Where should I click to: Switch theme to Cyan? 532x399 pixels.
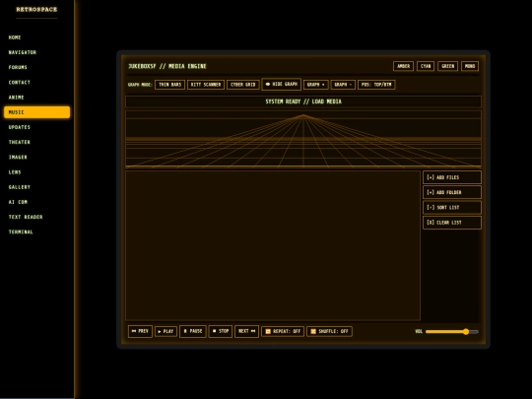pyautogui.click(x=426, y=66)
